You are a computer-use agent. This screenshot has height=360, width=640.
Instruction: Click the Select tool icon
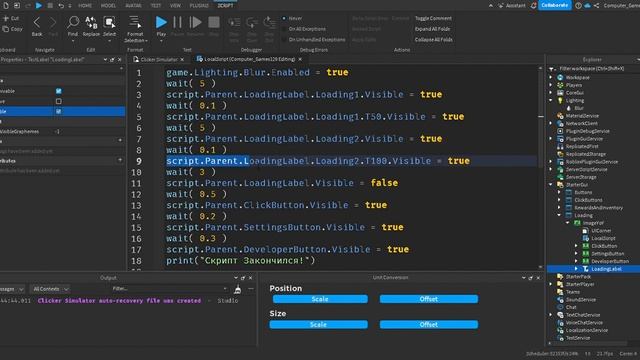click(x=109, y=22)
